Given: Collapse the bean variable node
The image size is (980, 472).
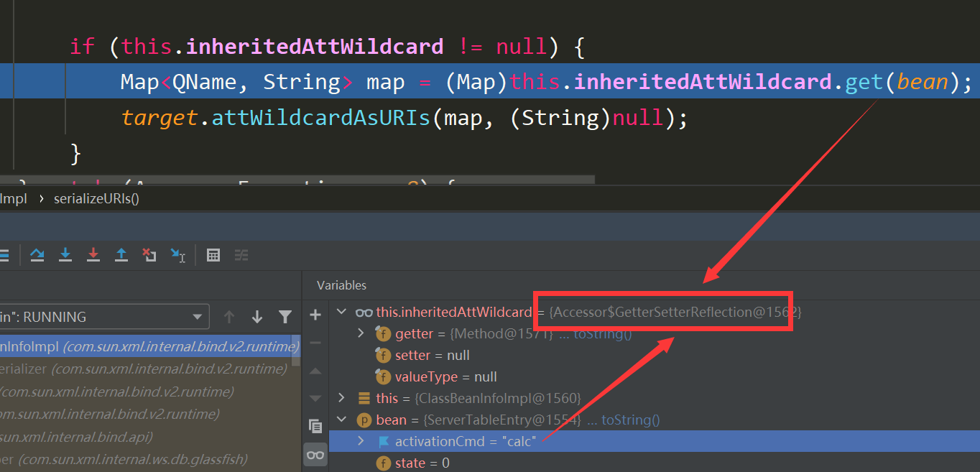Looking at the screenshot, I should tap(341, 420).
